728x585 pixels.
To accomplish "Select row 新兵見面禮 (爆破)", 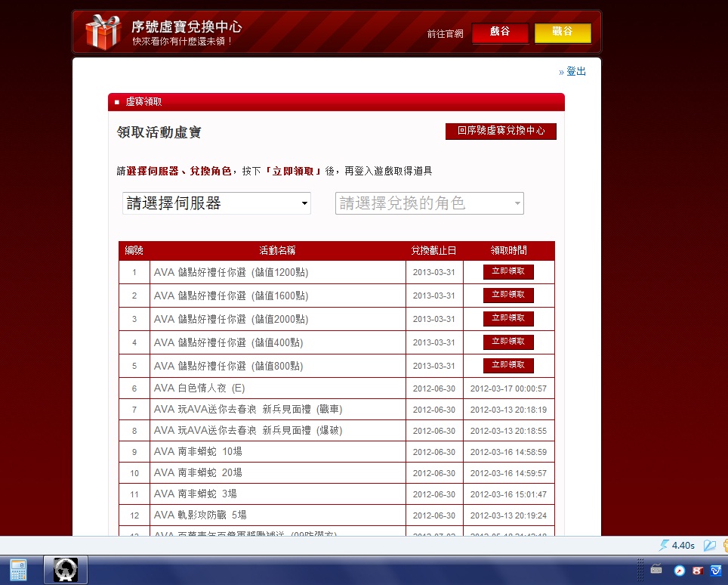I will click(337, 430).
